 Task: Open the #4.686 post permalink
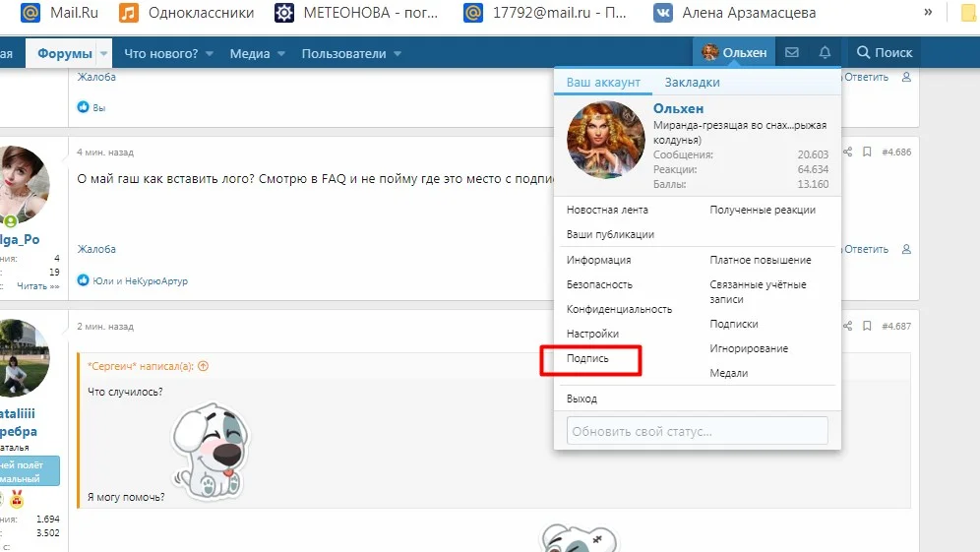coord(896,152)
